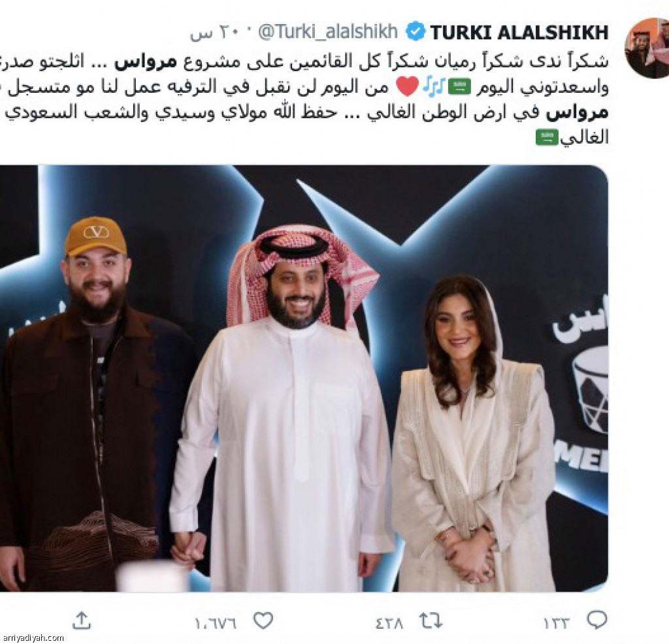The width and height of the screenshot is (669, 644).
Task: Open Turki Alalshikh profile avatar
Action: [x=647, y=48]
